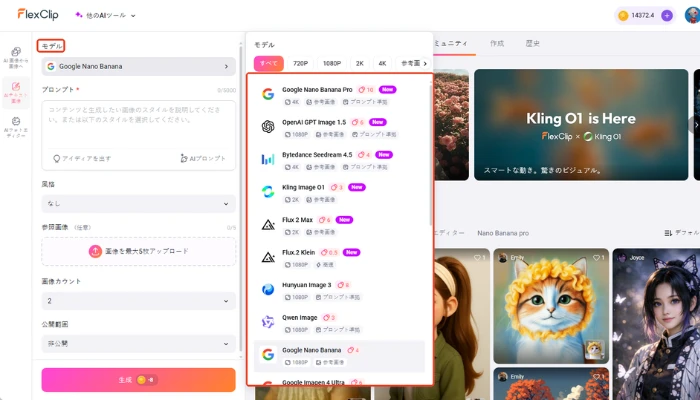Open the AI photo editor sidebar tool
Image resolution: width=700 pixels, height=400 pixels.
(16, 127)
